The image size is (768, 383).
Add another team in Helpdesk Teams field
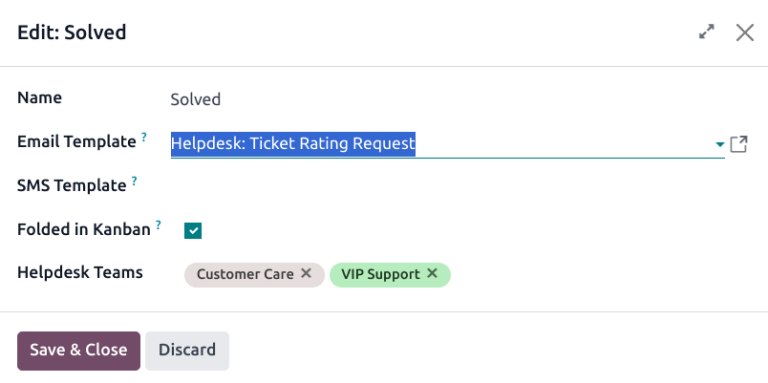click(x=598, y=274)
